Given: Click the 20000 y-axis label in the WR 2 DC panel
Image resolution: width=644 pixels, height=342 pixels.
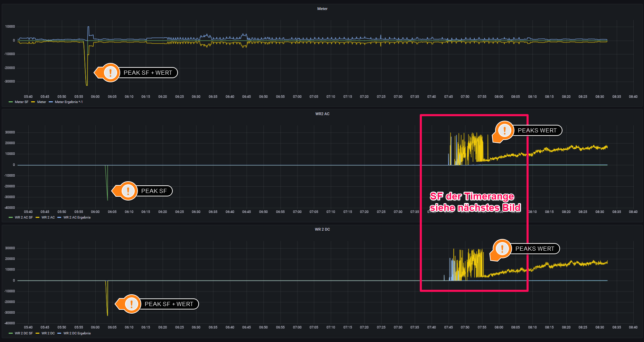Looking at the screenshot, I should pos(10,259).
